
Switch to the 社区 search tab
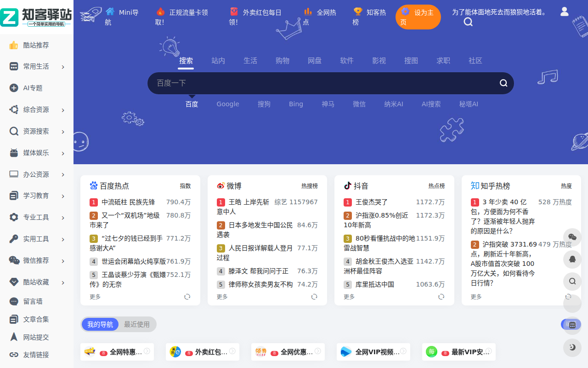point(475,61)
